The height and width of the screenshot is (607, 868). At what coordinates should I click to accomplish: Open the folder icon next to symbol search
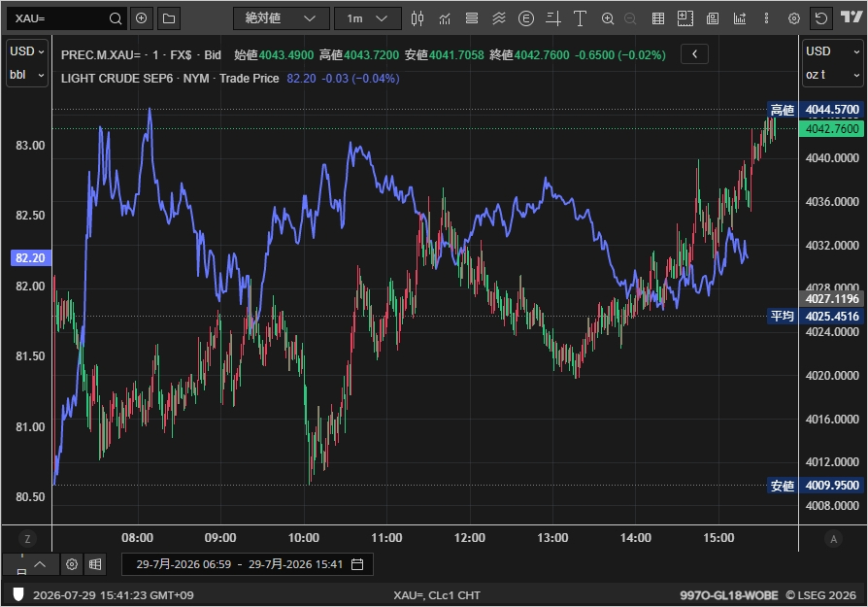click(x=169, y=18)
